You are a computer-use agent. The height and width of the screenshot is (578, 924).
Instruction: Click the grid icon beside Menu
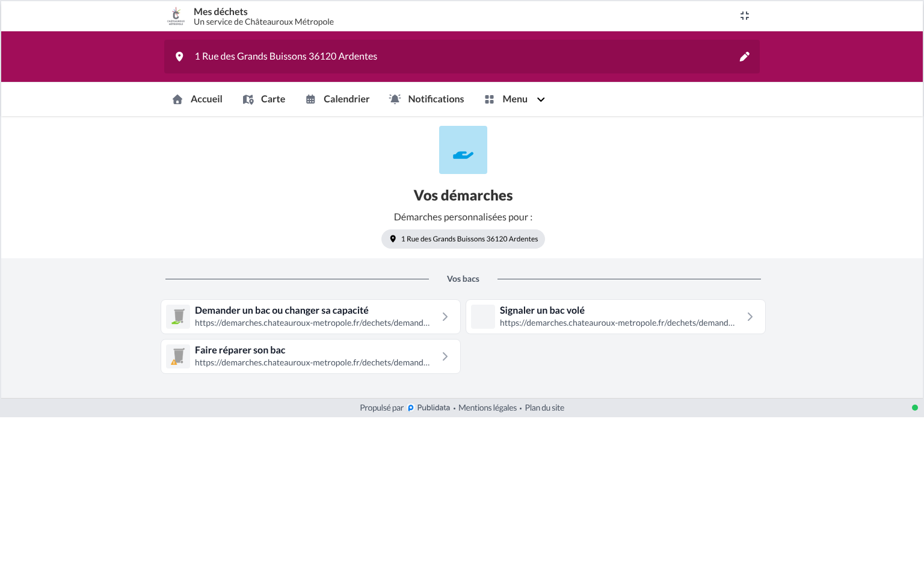[489, 99]
